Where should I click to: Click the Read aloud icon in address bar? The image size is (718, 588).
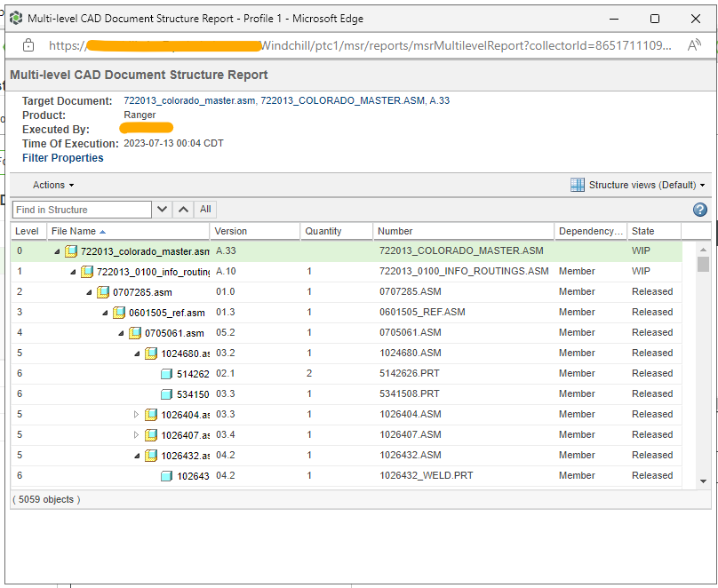tap(695, 45)
